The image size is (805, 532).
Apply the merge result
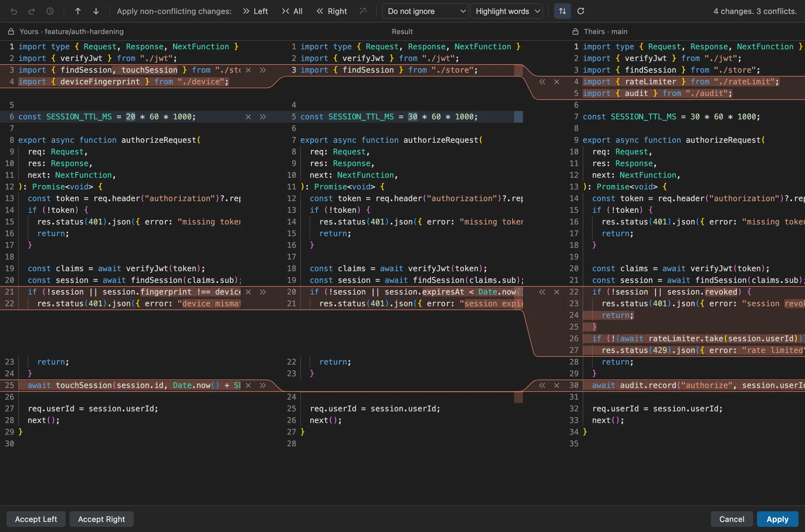tap(777, 519)
